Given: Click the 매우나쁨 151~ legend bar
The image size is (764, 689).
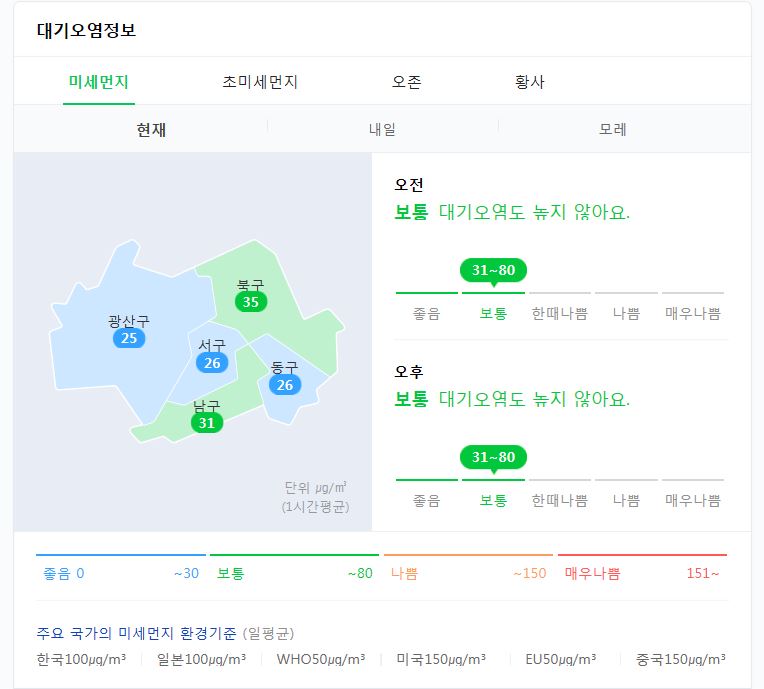Looking at the screenshot, I should (642, 567).
